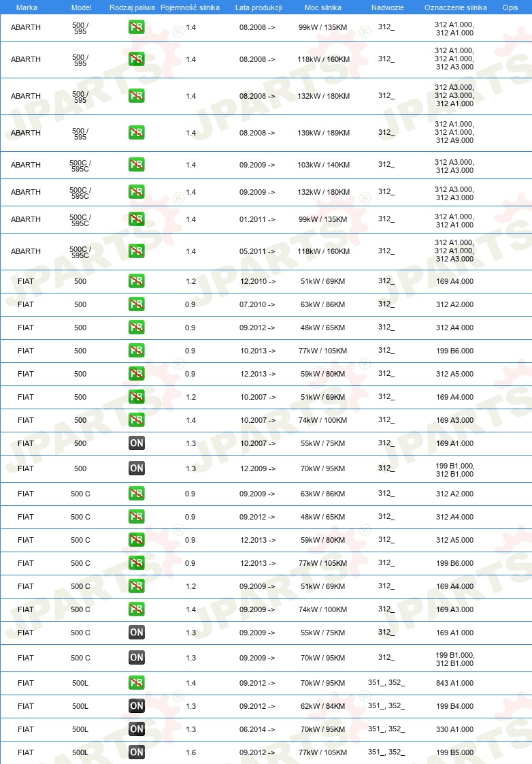Click ON diesel icon in FIAT 500 C 55kW/75KM row

(x=137, y=633)
